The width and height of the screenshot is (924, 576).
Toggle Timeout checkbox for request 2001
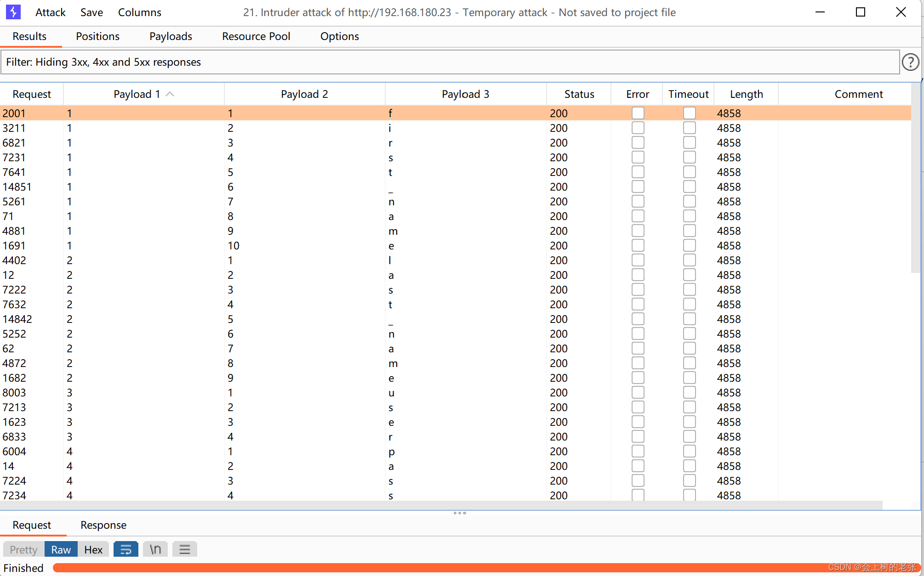[689, 113]
